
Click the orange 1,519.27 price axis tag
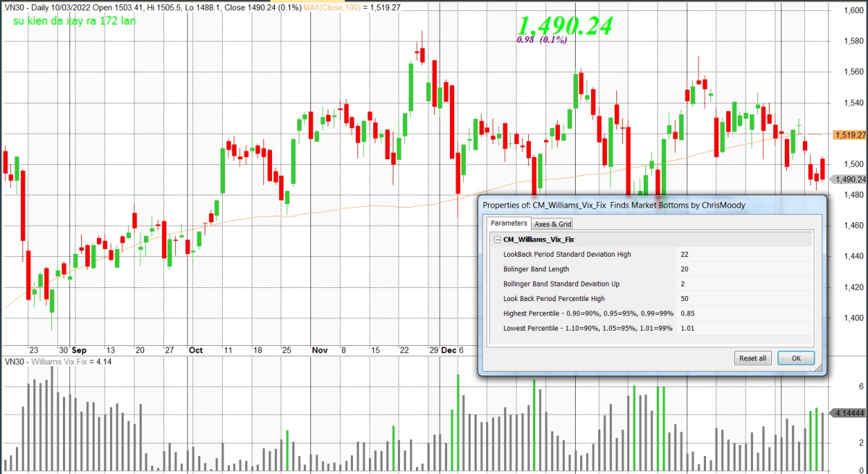click(x=850, y=135)
